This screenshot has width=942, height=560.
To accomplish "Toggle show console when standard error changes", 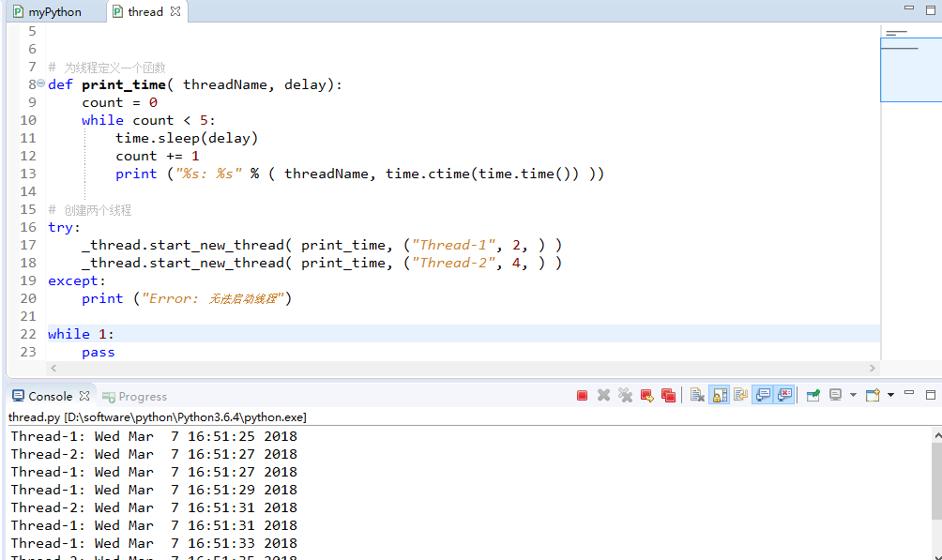I will [784, 395].
